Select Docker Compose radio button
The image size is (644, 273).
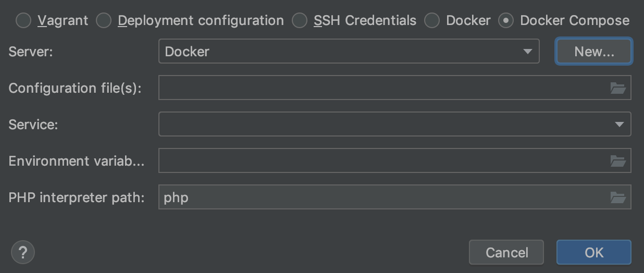click(x=506, y=21)
